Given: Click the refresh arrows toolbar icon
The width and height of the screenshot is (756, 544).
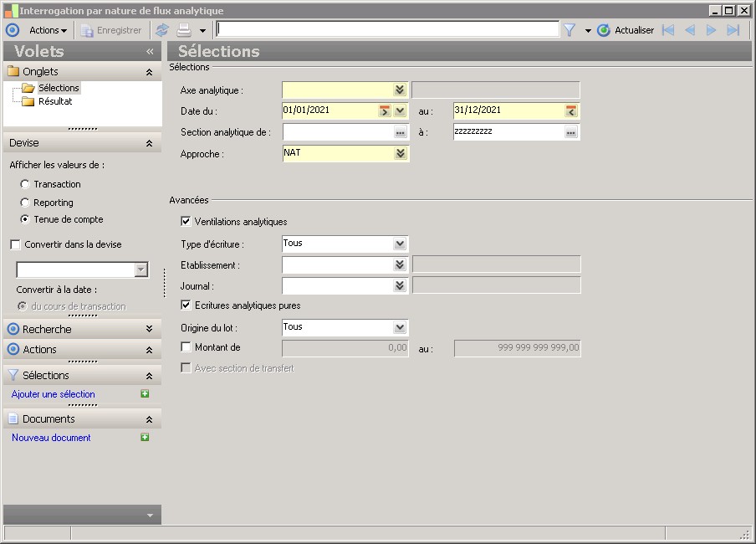Looking at the screenshot, I should pos(162,30).
